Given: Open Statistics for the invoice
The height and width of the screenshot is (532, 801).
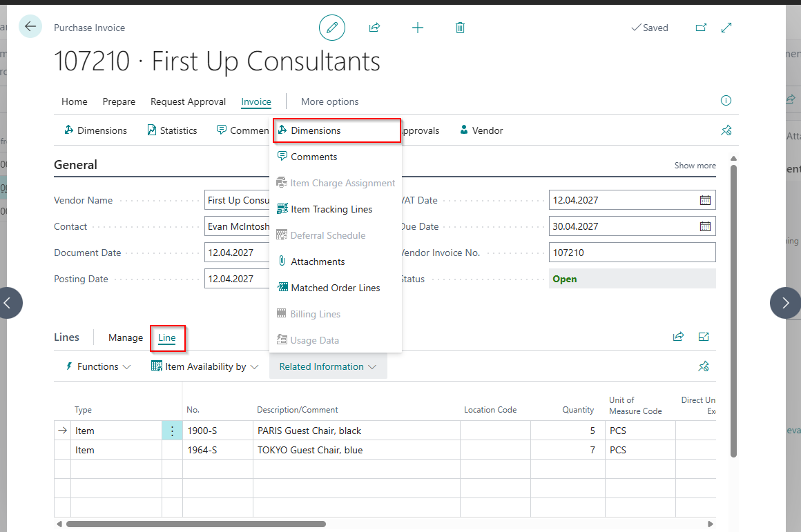Looking at the screenshot, I should tap(172, 130).
